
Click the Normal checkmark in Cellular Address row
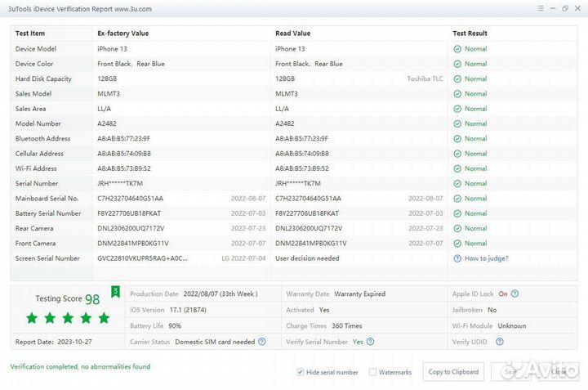[457, 154]
